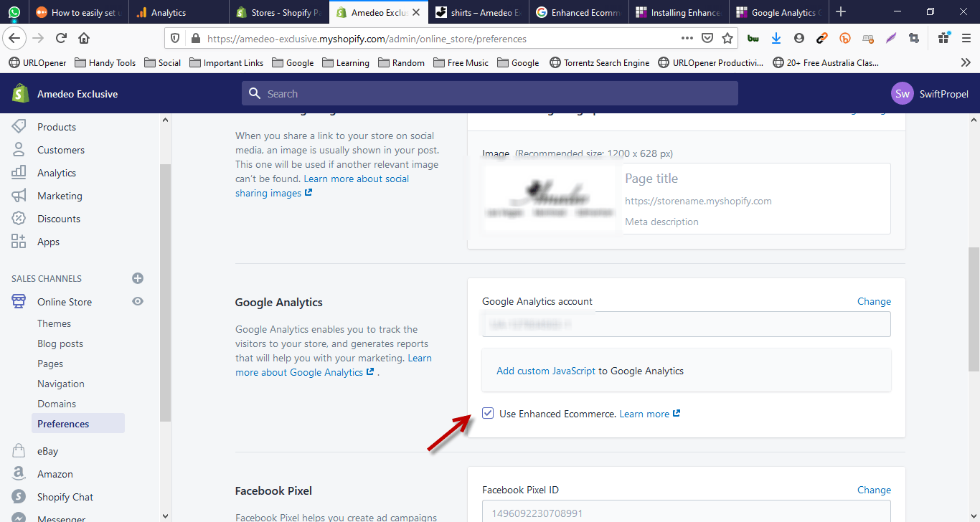Switch to the Enhanced Ecommerce browser tab
The width and height of the screenshot is (980, 522).
coord(578,11)
